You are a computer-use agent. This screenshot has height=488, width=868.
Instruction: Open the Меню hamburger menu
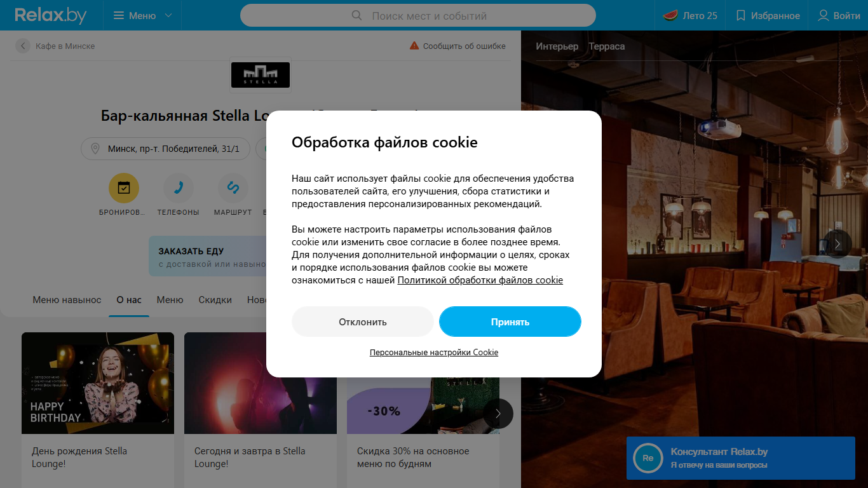click(142, 15)
